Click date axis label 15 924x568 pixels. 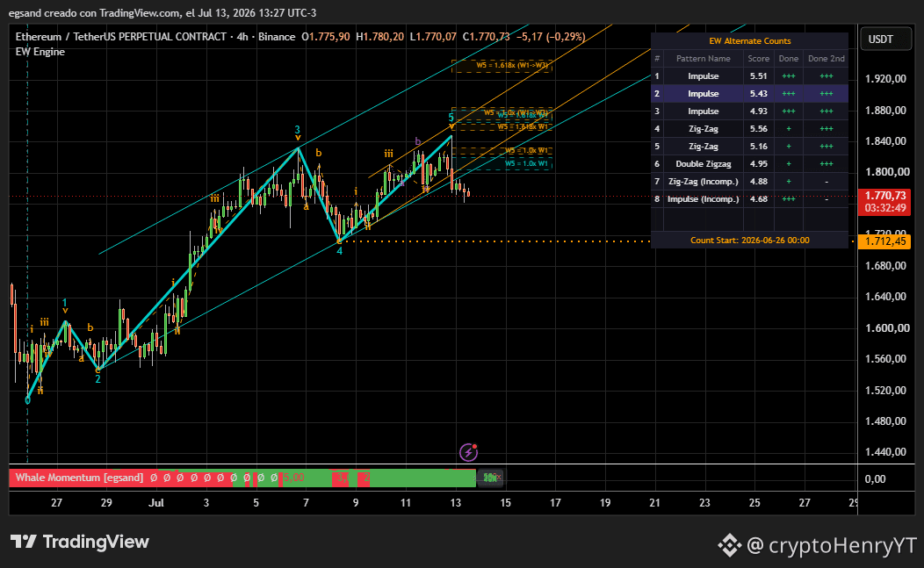506,503
